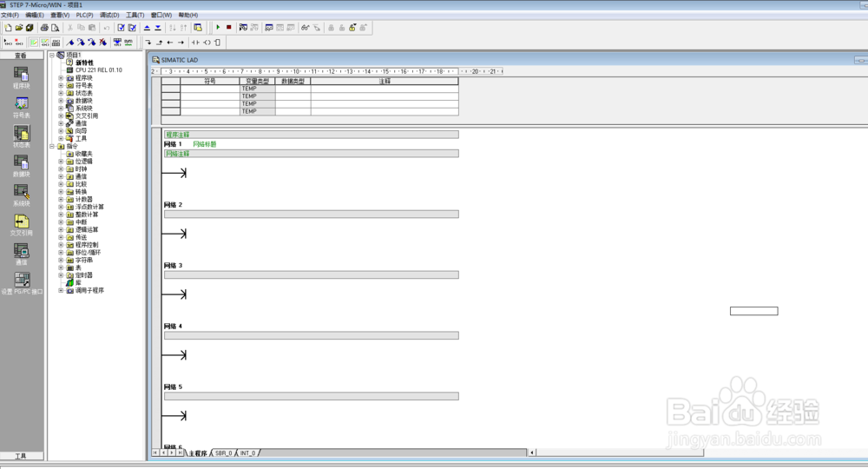Open the PLC(P) menu
This screenshot has width=868, height=469.
coord(85,15)
